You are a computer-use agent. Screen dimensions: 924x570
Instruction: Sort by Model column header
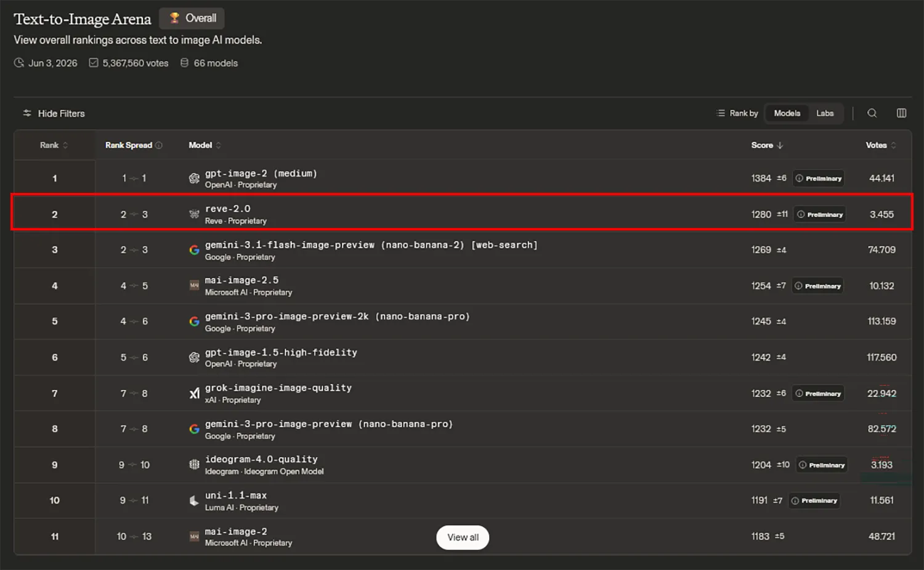click(x=205, y=145)
